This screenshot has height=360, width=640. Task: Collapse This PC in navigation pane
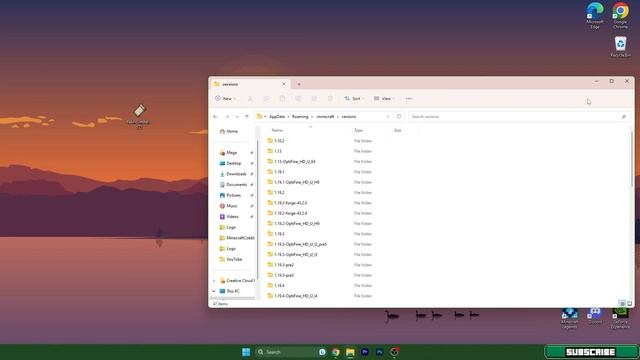tap(214, 291)
